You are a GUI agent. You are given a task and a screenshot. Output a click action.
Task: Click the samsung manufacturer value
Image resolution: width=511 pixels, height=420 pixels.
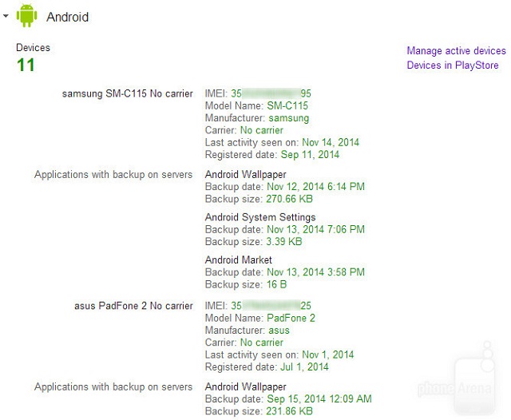[288, 118]
